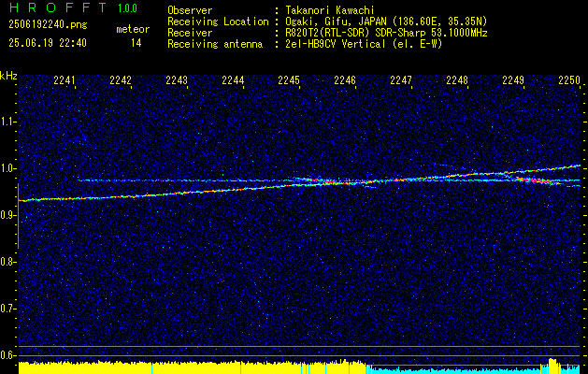
Task: Click time marker 2248
Action: [x=457, y=79]
